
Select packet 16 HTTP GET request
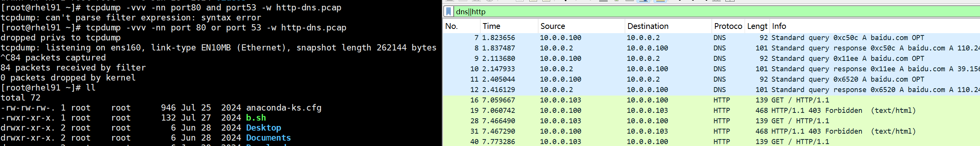click(711, 100)
